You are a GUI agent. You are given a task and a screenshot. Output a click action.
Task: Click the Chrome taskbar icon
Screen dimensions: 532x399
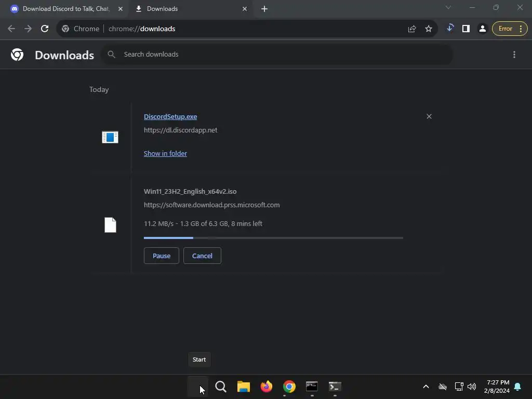click(x=289, y=387)
